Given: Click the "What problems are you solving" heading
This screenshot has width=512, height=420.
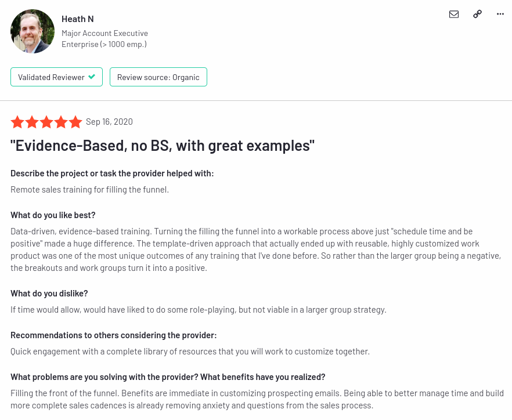Looking at the screenshot, I should [x=168, y=377].
